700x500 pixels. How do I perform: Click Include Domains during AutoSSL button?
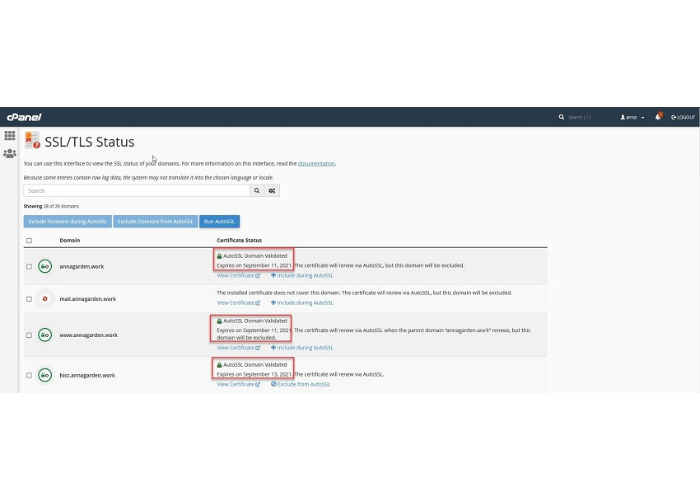68,221
